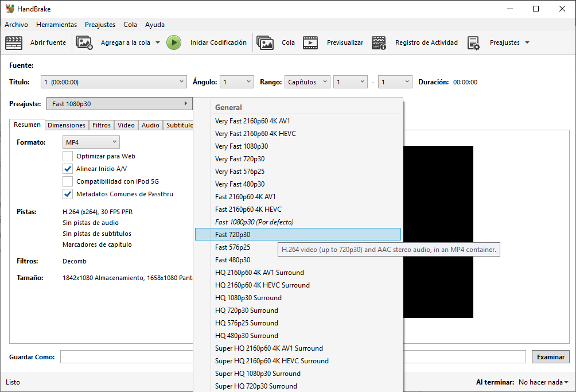Image resolution: width=576 pixels, height=392 pixels.
Task: Select HQ 1080p30 Surround preset
Action: click(298, 297)
